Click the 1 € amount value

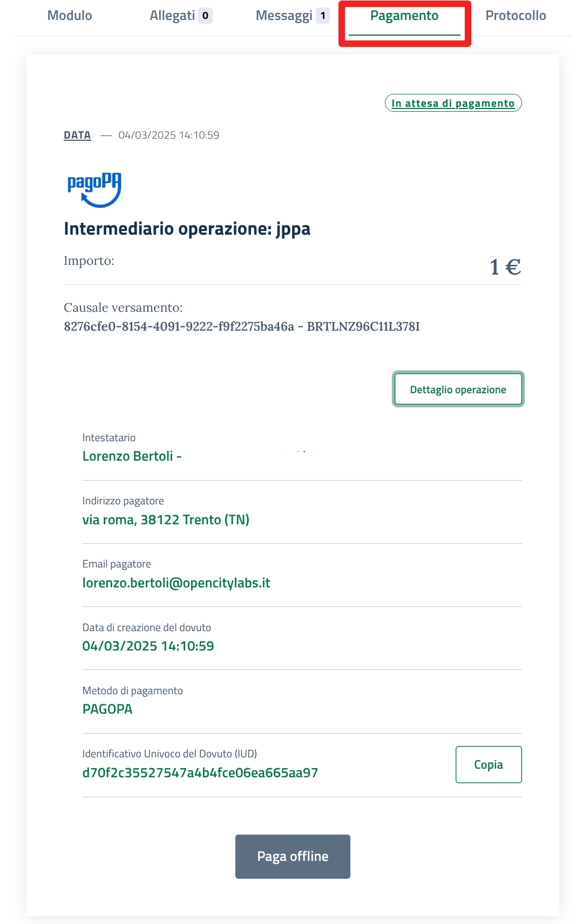(505, 267)
